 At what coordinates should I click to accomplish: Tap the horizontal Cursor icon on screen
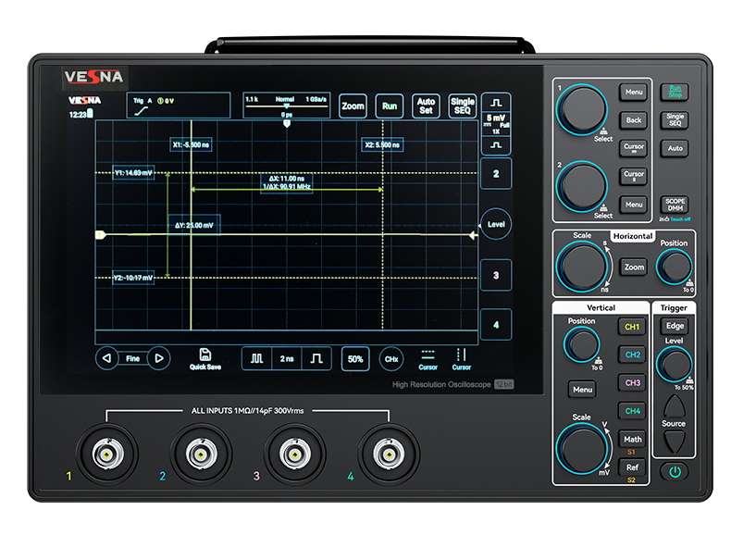(428, 355)
